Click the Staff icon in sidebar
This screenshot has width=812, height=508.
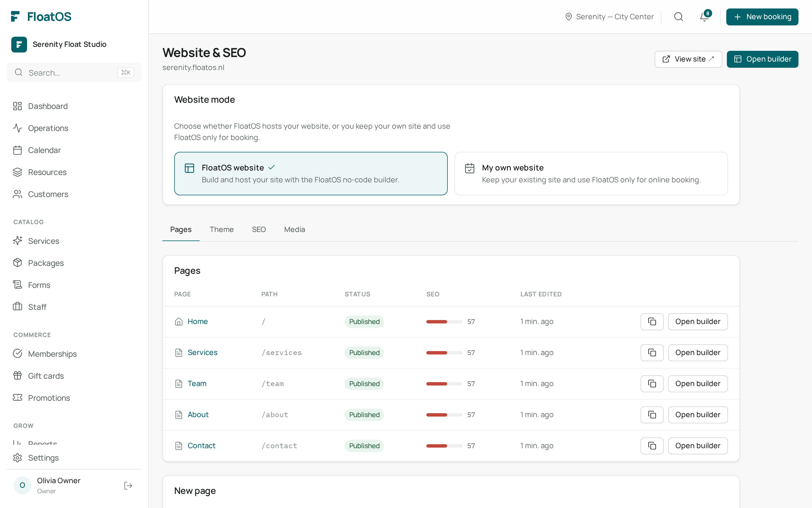pos(17,307)
